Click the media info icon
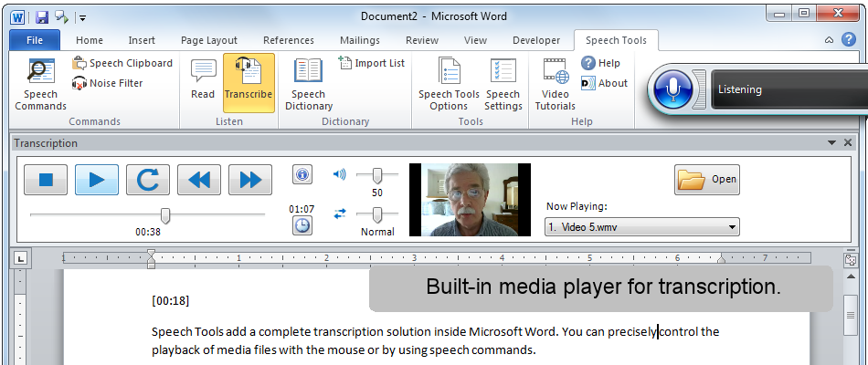 point(302,175)
